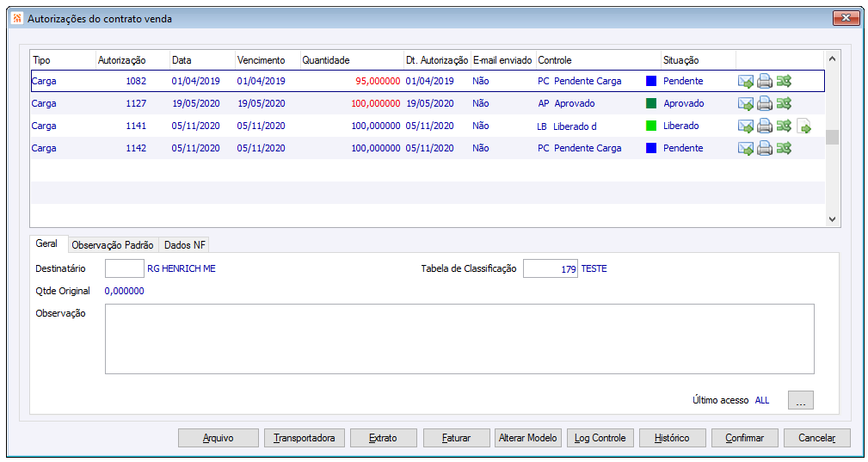
Task: Send email for authorization 1127
Action: tap(746, 103)
